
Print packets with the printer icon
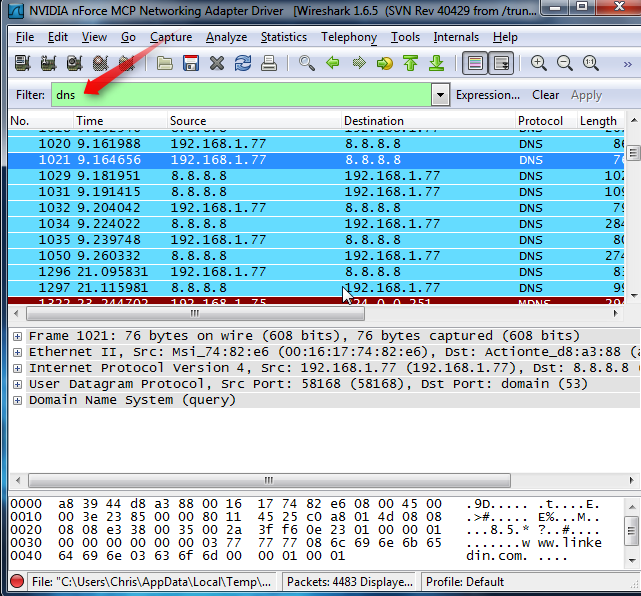coord(269,63)
